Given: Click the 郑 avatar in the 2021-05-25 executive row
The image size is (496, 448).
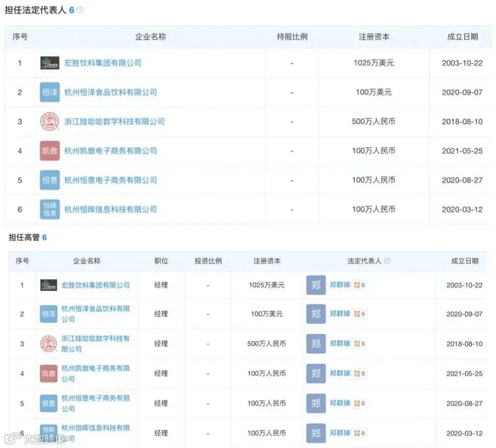Looking at the screenshot, I should click(x=315, y=373).
